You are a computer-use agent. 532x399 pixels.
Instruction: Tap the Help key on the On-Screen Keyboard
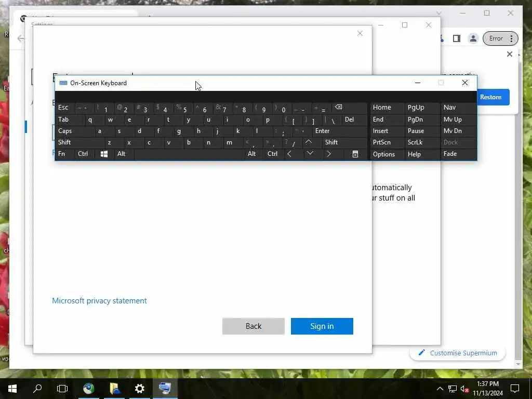[x=422, y=154]
